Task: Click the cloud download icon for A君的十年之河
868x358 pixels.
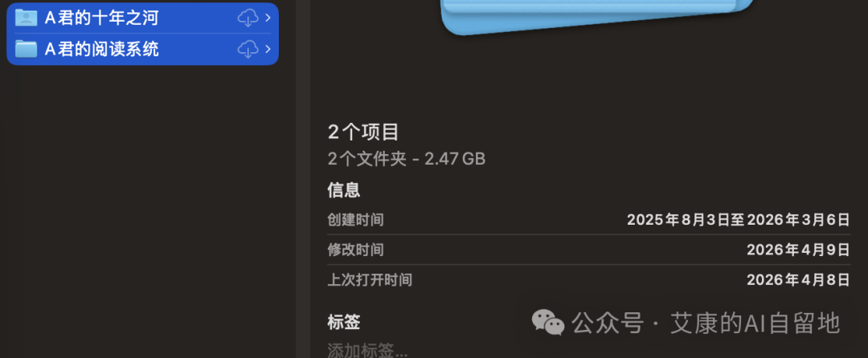Action: (248, 18)
